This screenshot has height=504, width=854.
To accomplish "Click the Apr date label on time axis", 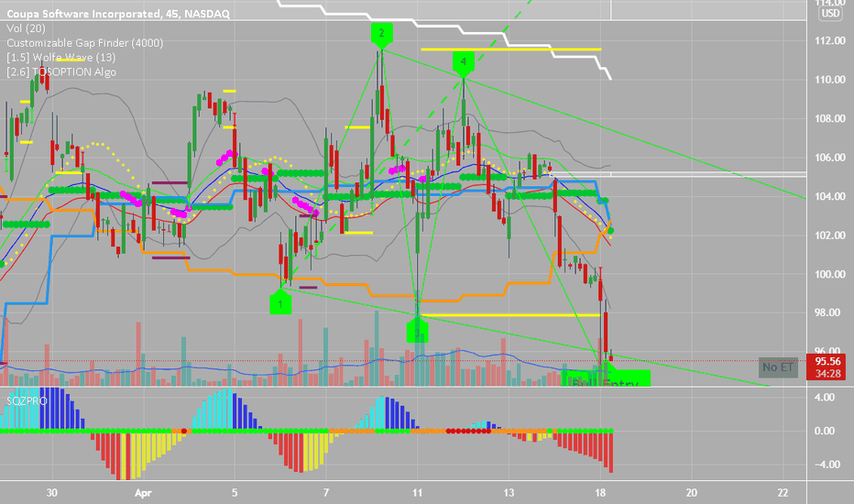I will (143, 493).
